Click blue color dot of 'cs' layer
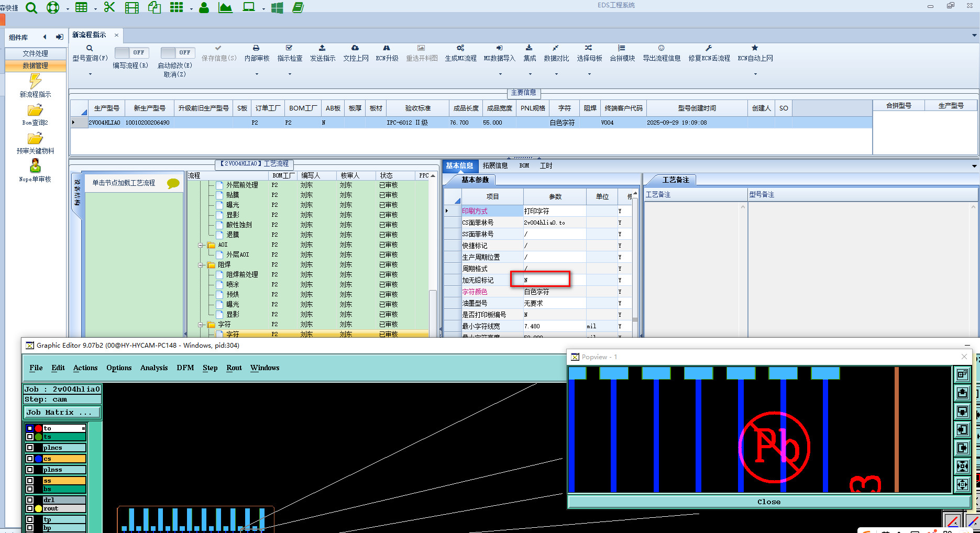Image resolution: width=980 pixels, height=533 pixels. (x=38, y=459)
